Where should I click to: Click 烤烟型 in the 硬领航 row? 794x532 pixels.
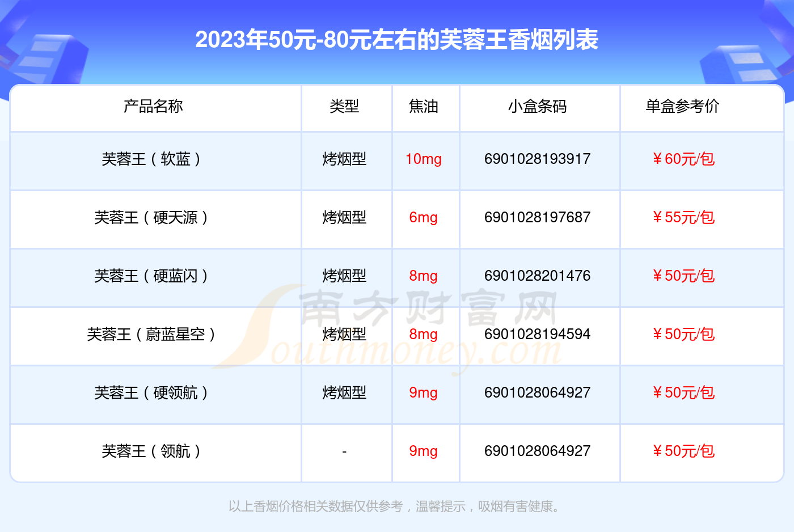tap(344, 392)
